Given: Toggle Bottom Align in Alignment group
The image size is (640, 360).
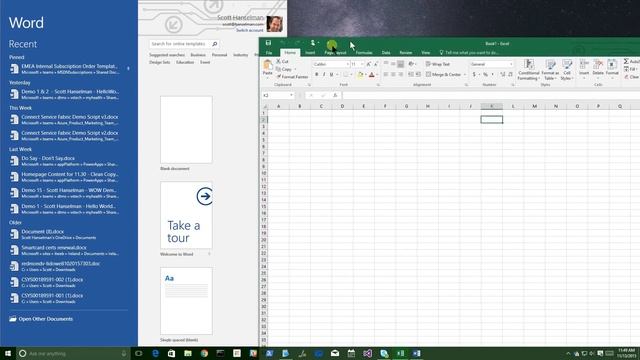Looking at the screenshot, I should point(400,64).
